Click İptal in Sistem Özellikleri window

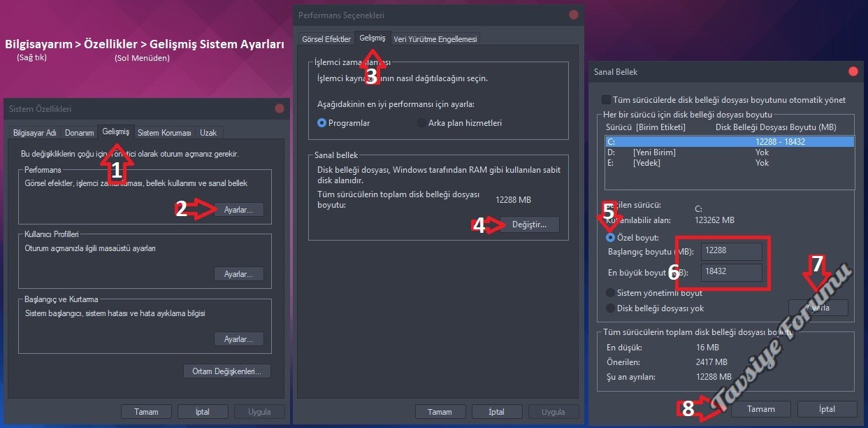tap(203, 412)
